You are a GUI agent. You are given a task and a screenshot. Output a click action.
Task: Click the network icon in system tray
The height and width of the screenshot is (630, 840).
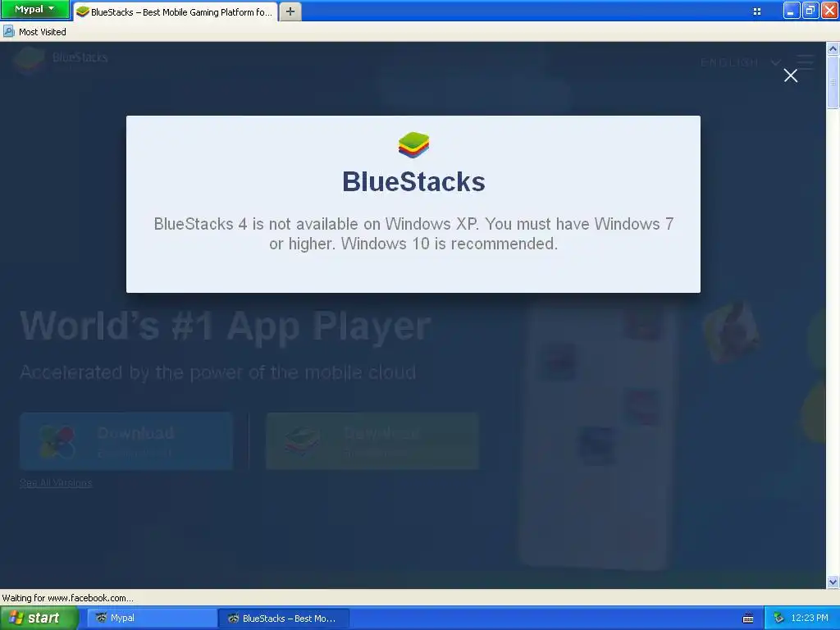778,619
